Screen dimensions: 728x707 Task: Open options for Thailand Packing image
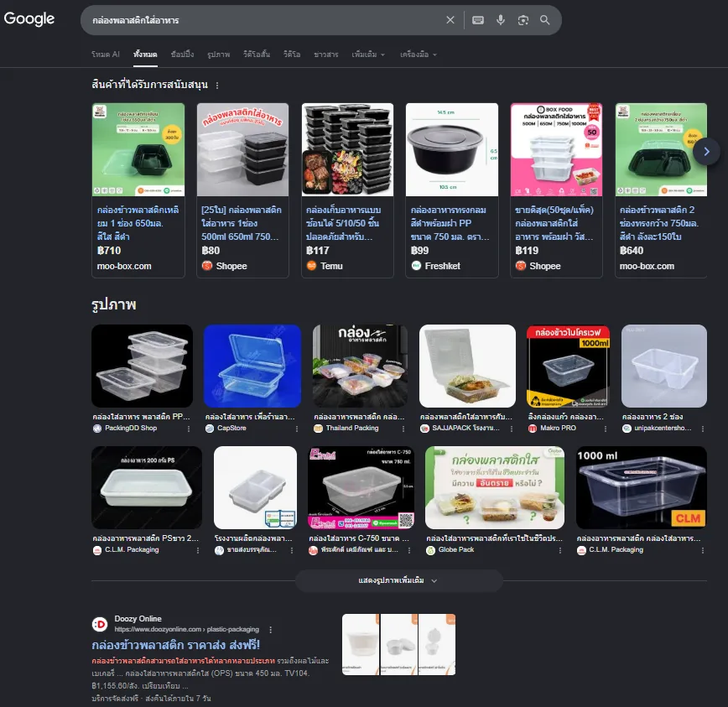[403, 429]
